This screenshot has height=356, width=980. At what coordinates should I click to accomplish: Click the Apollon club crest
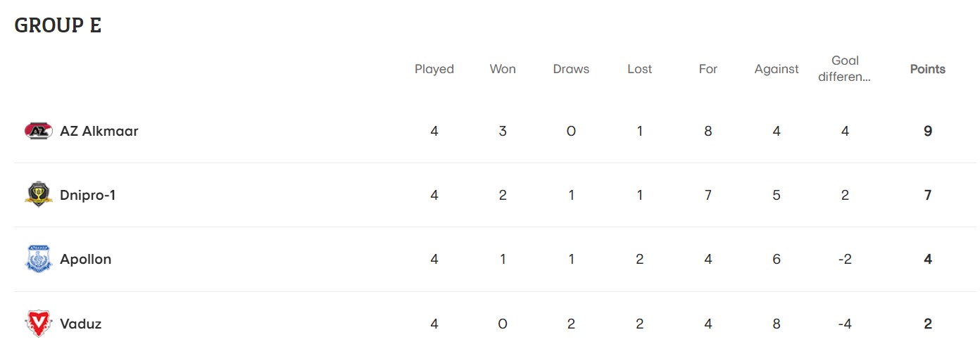click(x=38, y=259)
